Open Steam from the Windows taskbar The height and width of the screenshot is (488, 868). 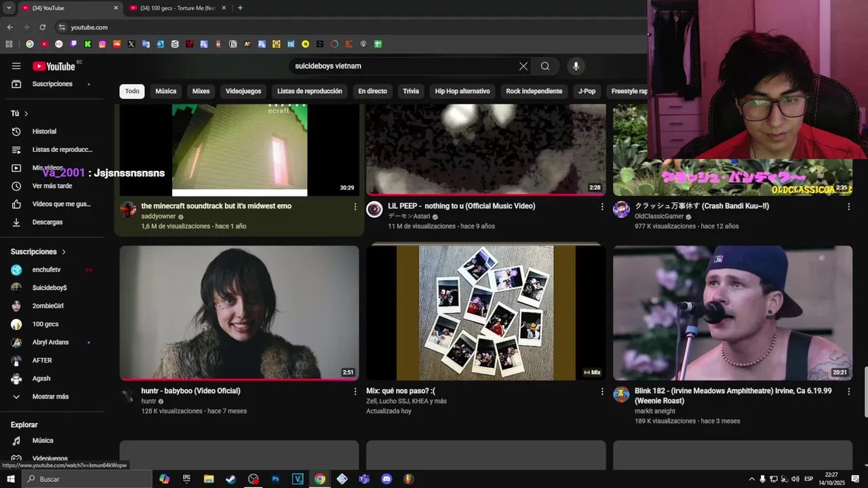pos(231,479)
